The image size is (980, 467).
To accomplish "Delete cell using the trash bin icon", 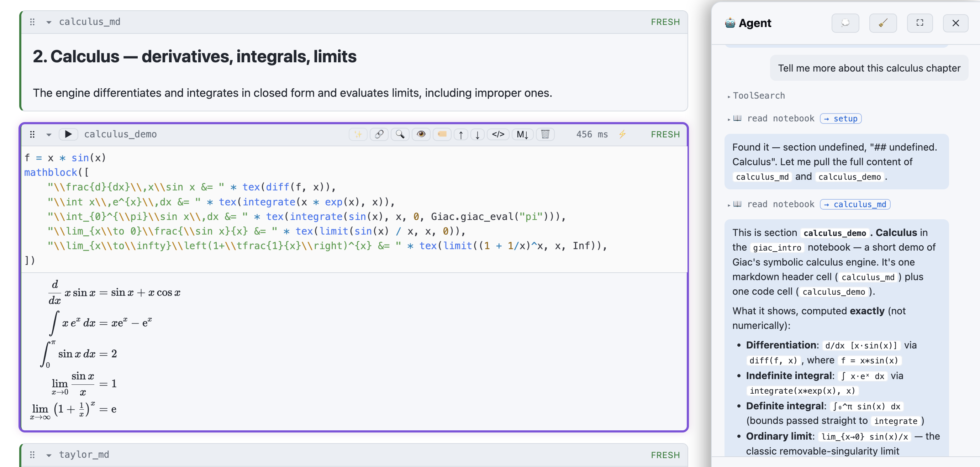I will [x=545, y=134].
